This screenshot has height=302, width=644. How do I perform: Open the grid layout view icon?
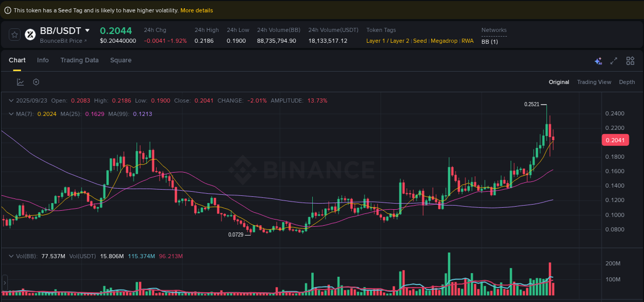(630, 61)
